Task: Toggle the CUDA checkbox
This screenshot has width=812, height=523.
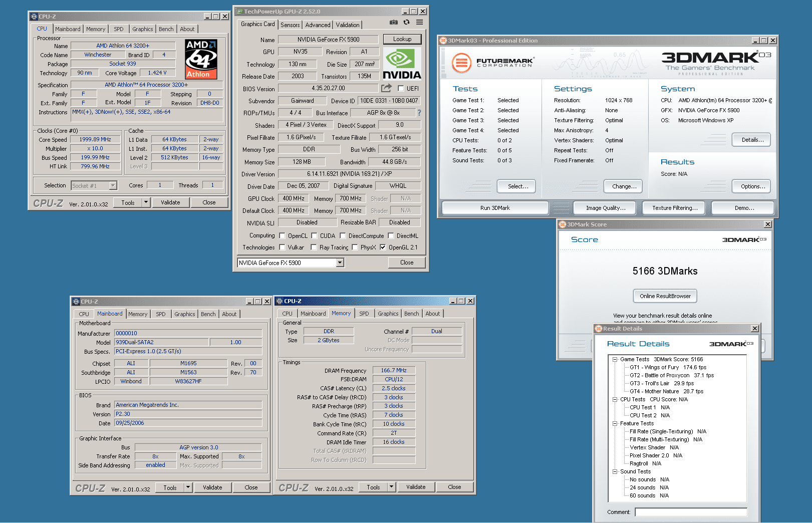Action: click(x=314, y=235)
